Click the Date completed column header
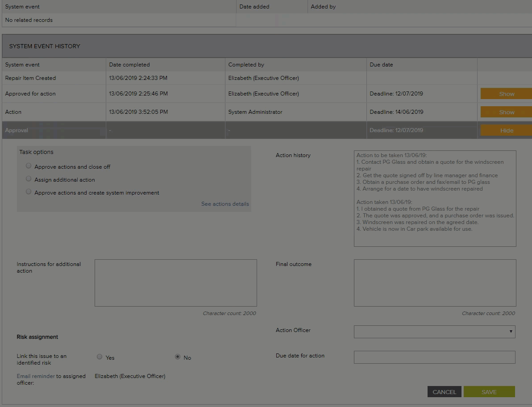The height and width of the screenshot is (407, 532). pyautogui.click(x=129, y=65)
